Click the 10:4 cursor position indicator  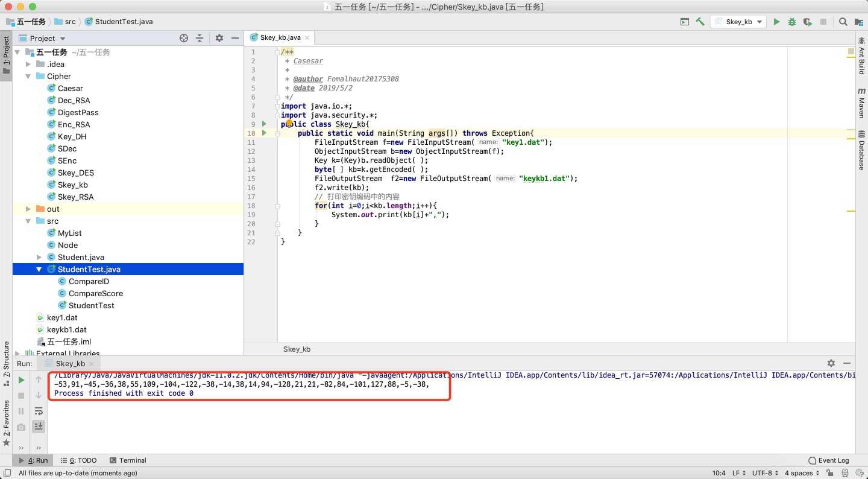tap(719, 473)
